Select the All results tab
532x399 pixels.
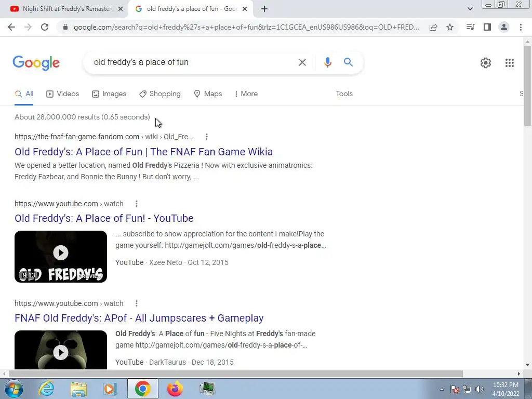[x=24, y=94]
